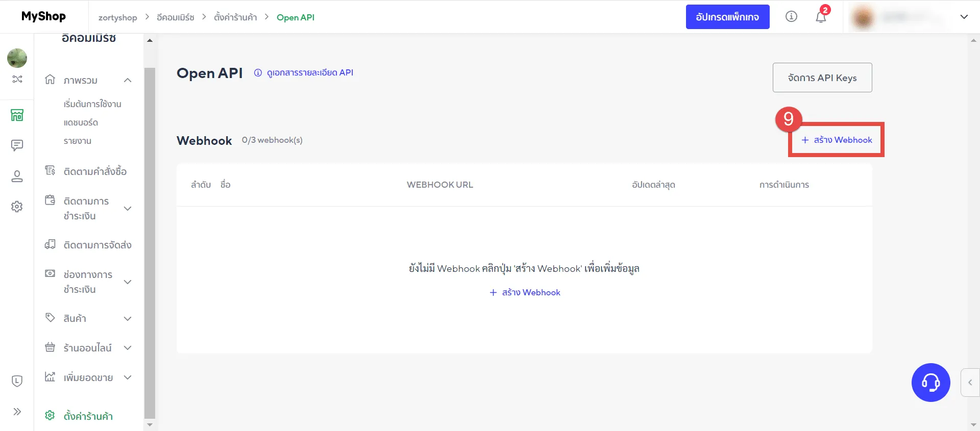Open the ดูเอกสารรายละเอียด API link
The width and height of the screenshot is (980, 431).
coord(309,72)
